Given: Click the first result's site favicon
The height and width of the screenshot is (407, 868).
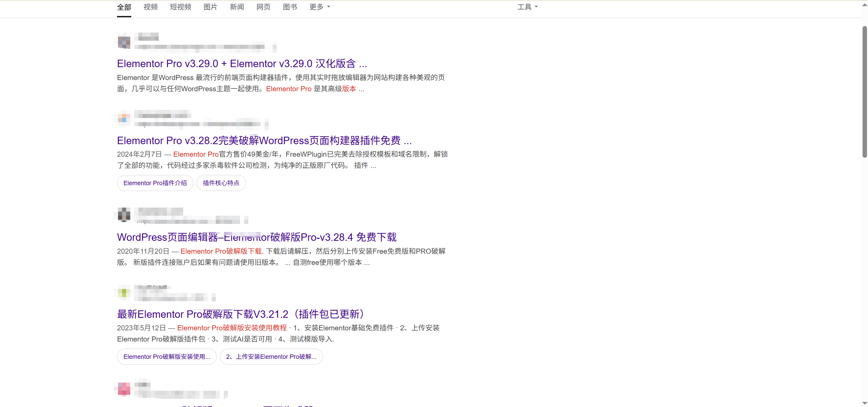Looking at the screenshot, I should [124, 42].
